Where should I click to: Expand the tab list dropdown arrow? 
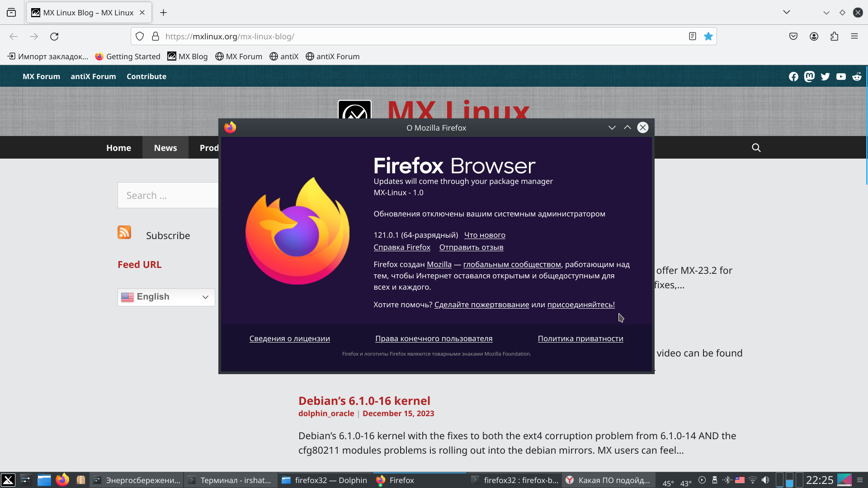(x=787, y=12)
